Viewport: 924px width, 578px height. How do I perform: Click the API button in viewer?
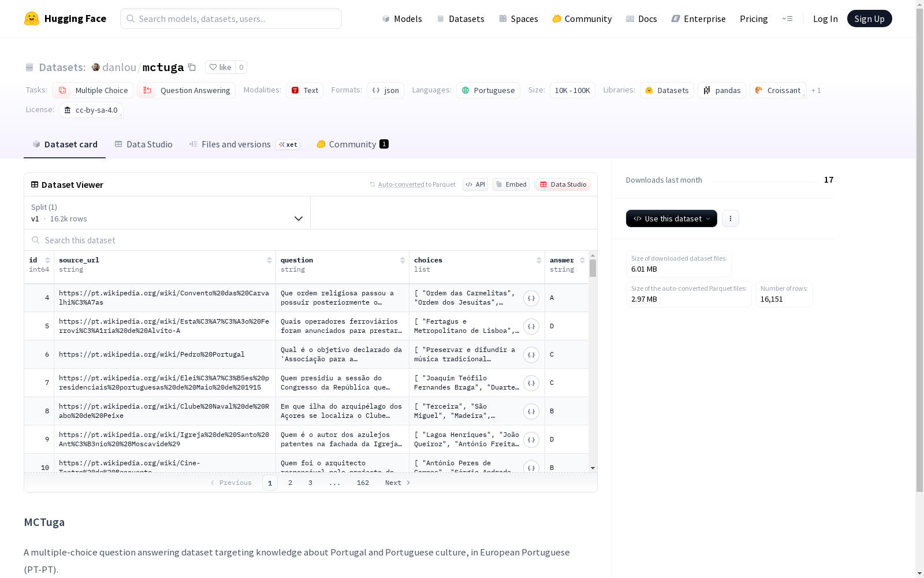(475, 184)
